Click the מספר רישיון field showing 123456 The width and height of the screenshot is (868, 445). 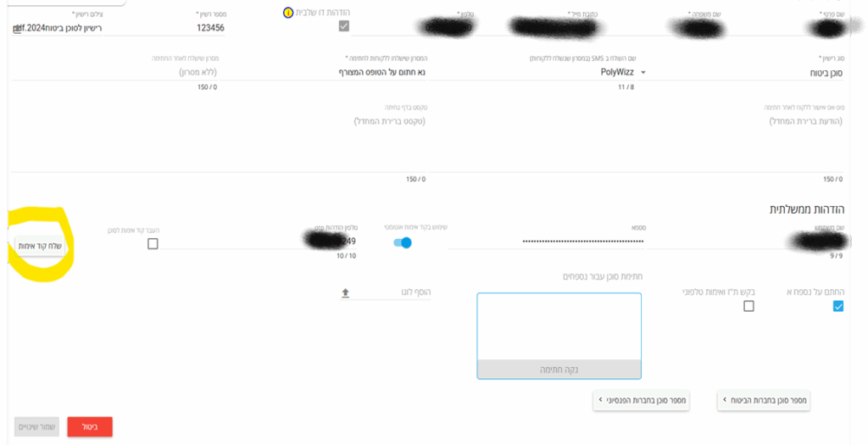164,28
